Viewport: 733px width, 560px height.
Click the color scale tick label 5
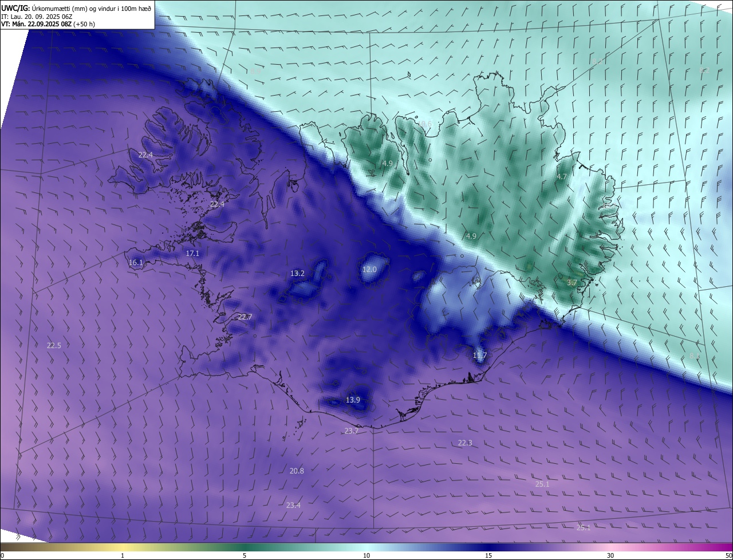pos(245,555)
